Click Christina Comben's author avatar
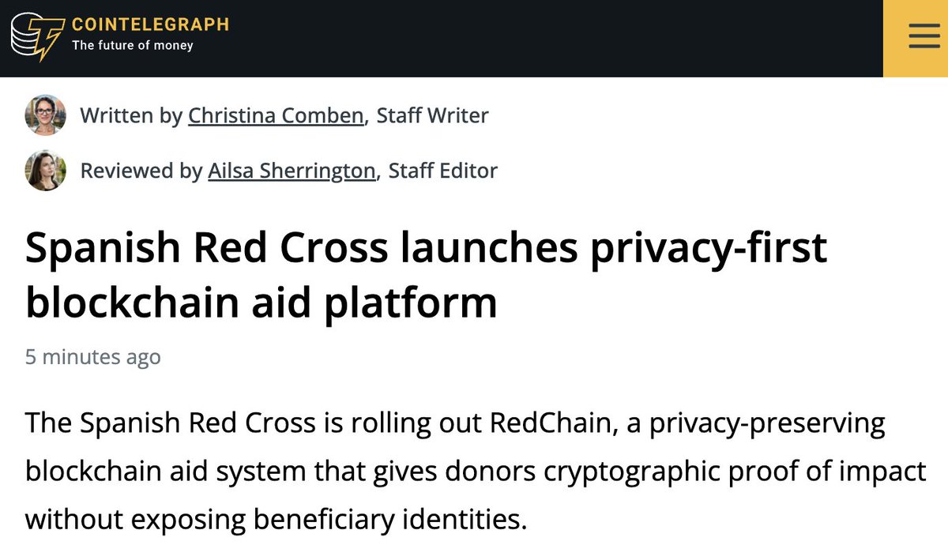Image resolution: width=948 pixels, height=560 pixels. click(44, 115)
